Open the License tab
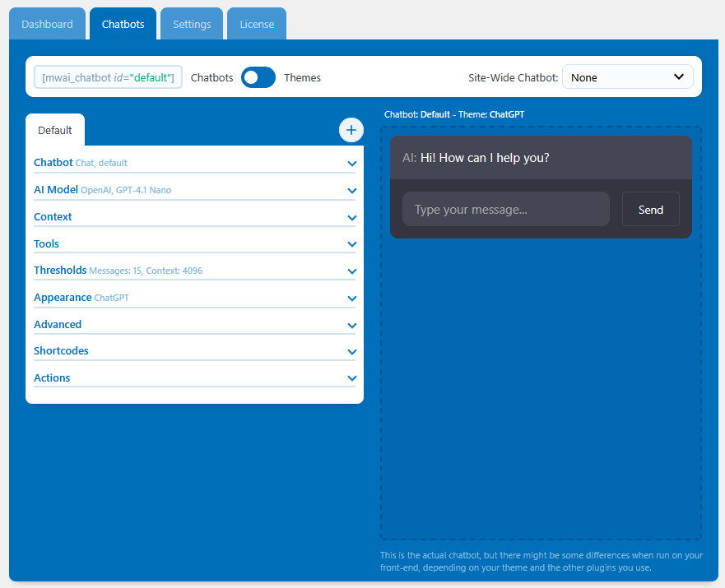 point(256,24)
